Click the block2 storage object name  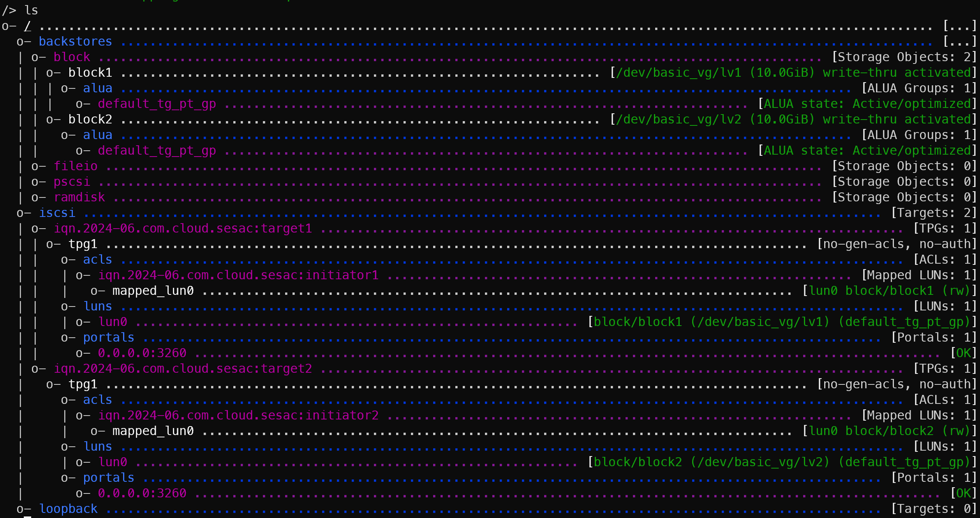tap(90, 119)
